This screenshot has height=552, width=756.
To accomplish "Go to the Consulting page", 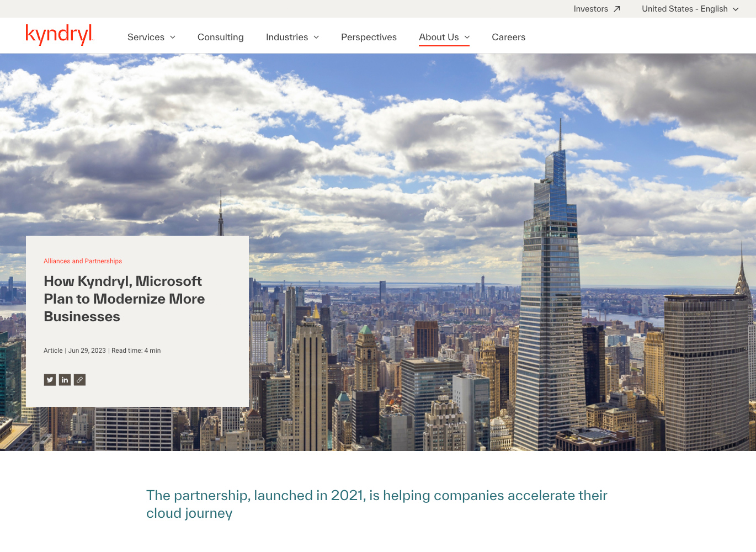I will [x=220, y=37].
